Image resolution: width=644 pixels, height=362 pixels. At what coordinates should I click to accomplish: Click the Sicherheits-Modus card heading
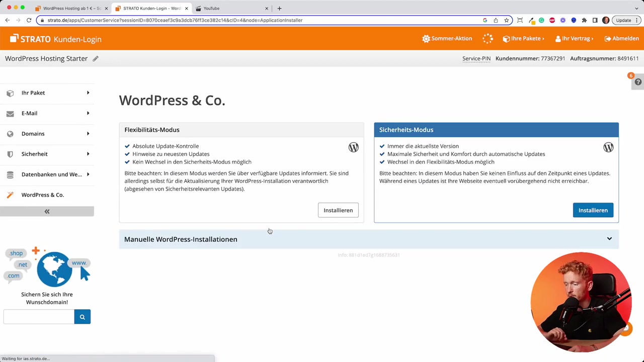point(406,130)
